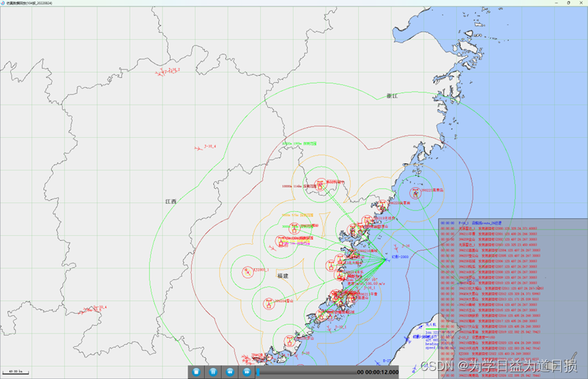Maximize the replay window
588x379 pixels.
(x=568, y=3)
